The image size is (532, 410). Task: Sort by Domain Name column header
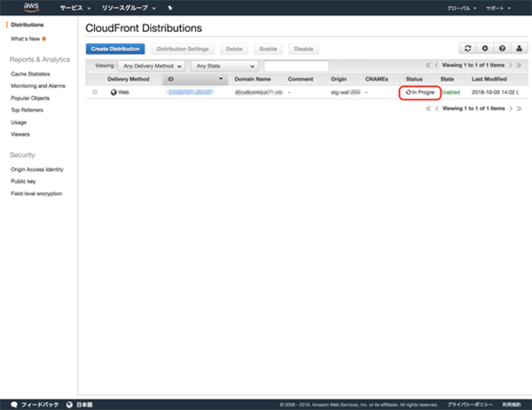click(x=253, y=79)
